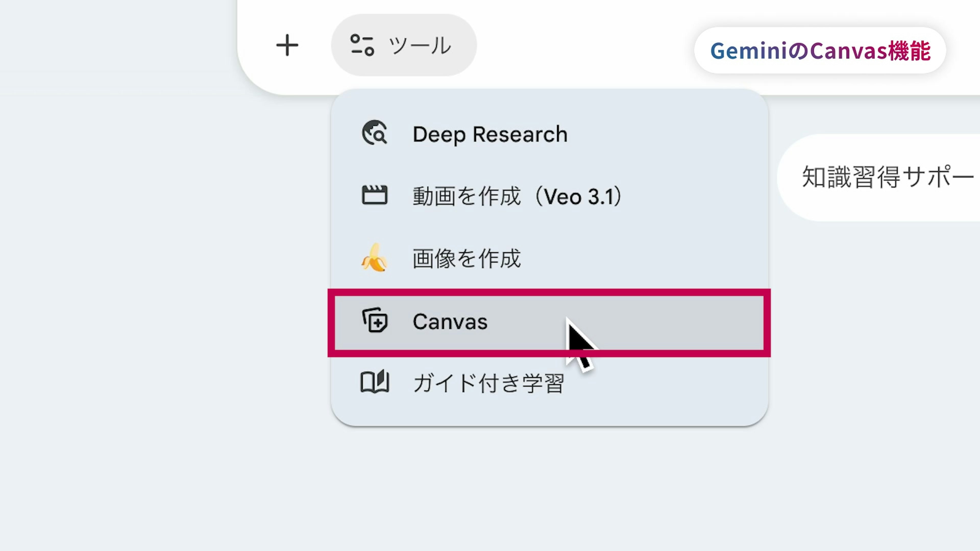Select ガイド付き学習 menu item

[488, 383]
